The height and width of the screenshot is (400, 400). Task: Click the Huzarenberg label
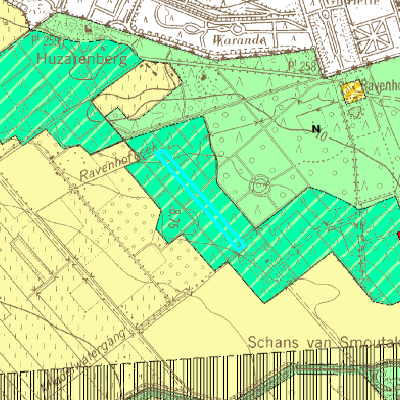tap(82, 59)
